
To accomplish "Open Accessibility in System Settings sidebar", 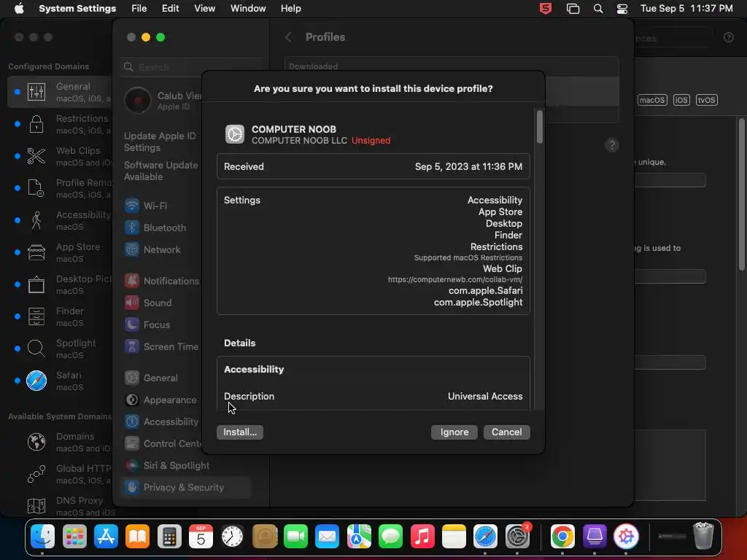I will (162, 422).
